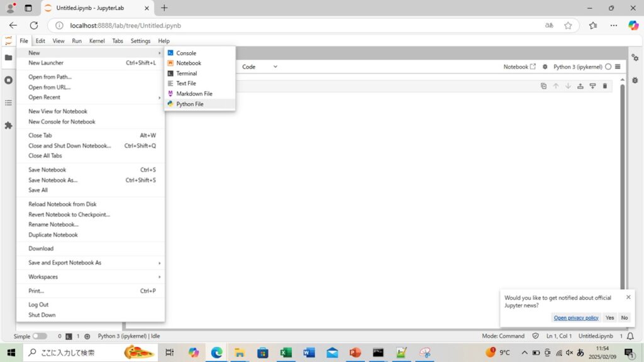Open the notebook toolbar hamburger menu icon

[x=618, y=67]
